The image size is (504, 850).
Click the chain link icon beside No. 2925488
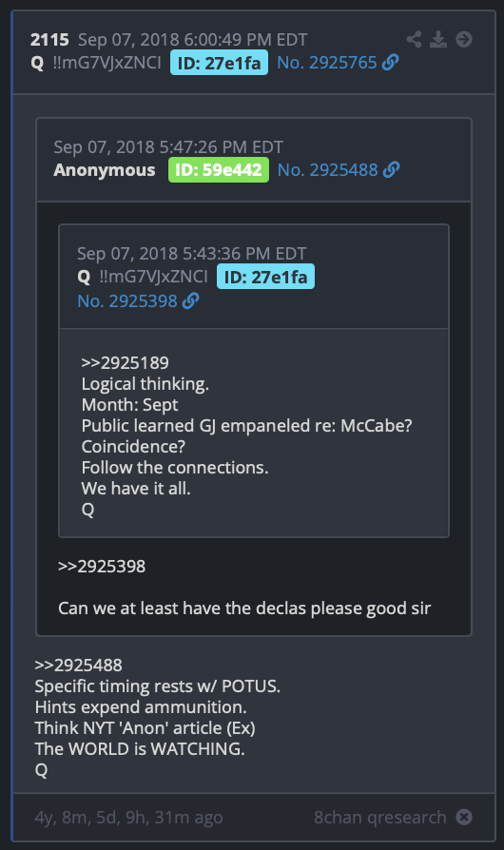click(391, 169)
